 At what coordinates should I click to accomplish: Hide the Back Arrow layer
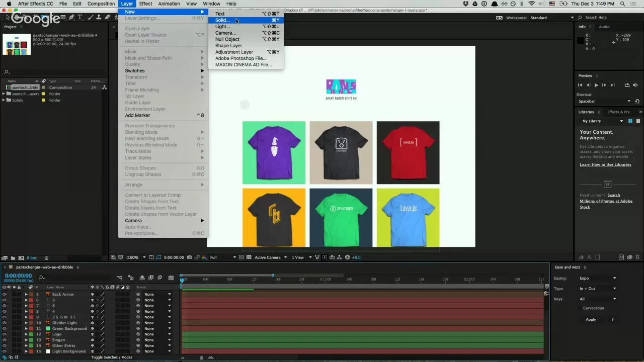(x=5, y=295)
